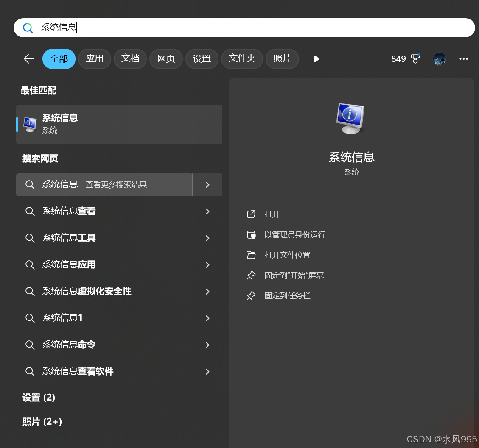Expand the 照片 (2+) results group

pyautogui.click(x=42, y=421)
